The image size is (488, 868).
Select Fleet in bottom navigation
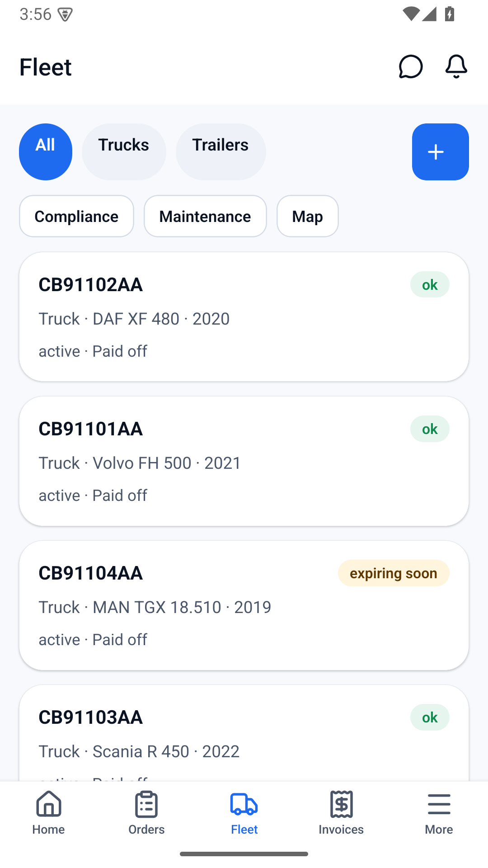(244, 813)
